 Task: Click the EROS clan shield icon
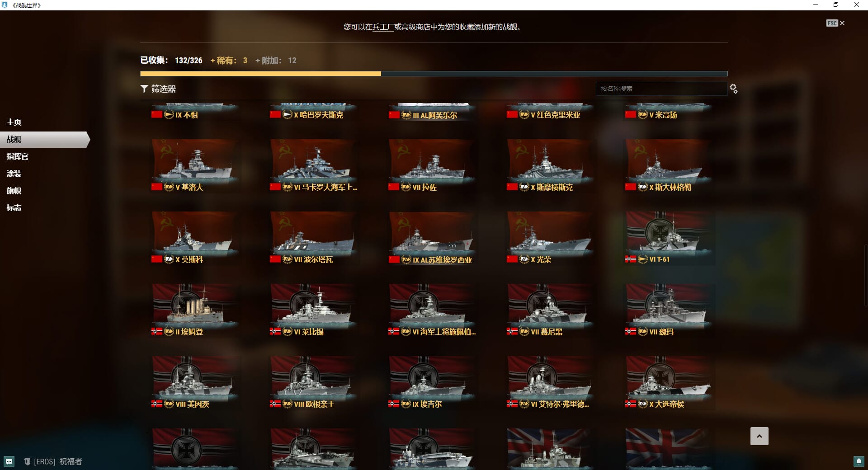[x=28, y=461]
